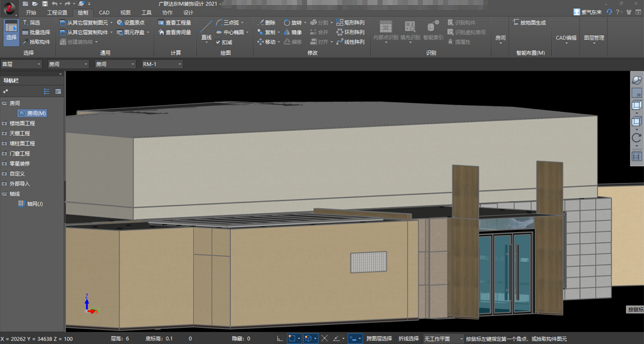This screenshot has height=344, width=644.
Task: Open the 首层 floor dropdown
Action: pyautogui.click(x=21, y=64)
